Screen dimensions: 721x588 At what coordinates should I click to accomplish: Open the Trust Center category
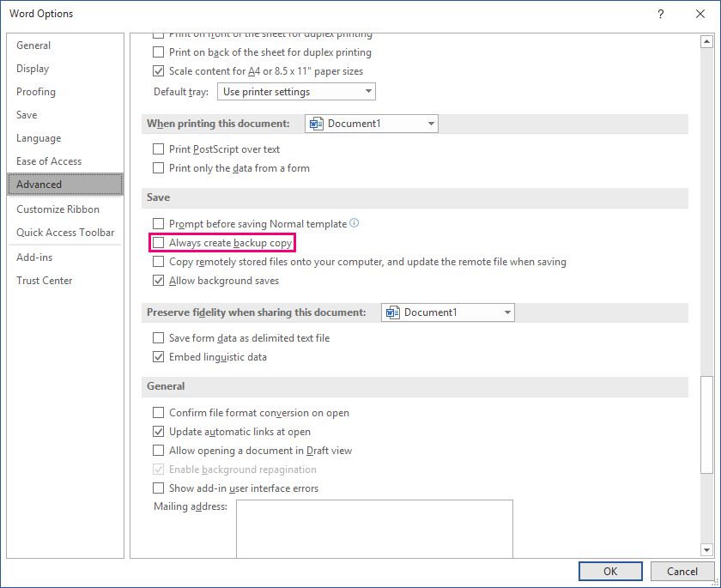pyautogui.click(x=65, y=281)
